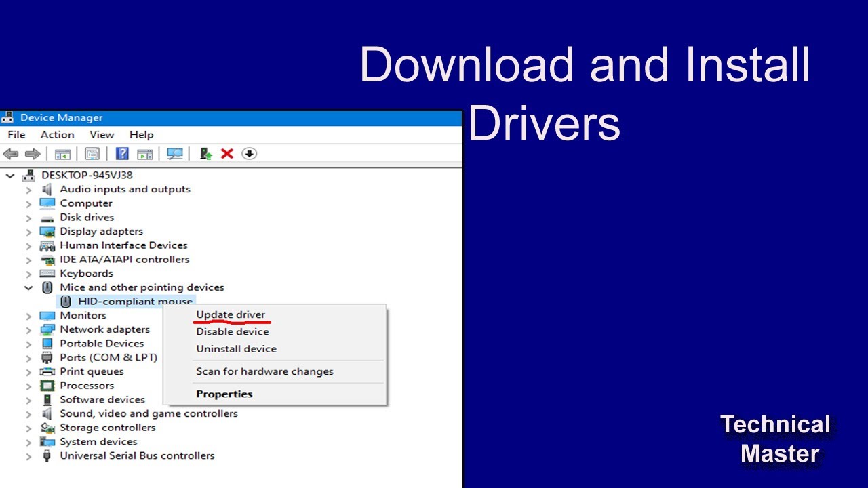Click the down-arrow Disable device toolbar icon
This screenshot has height=488, width=868.
[249, 154]
